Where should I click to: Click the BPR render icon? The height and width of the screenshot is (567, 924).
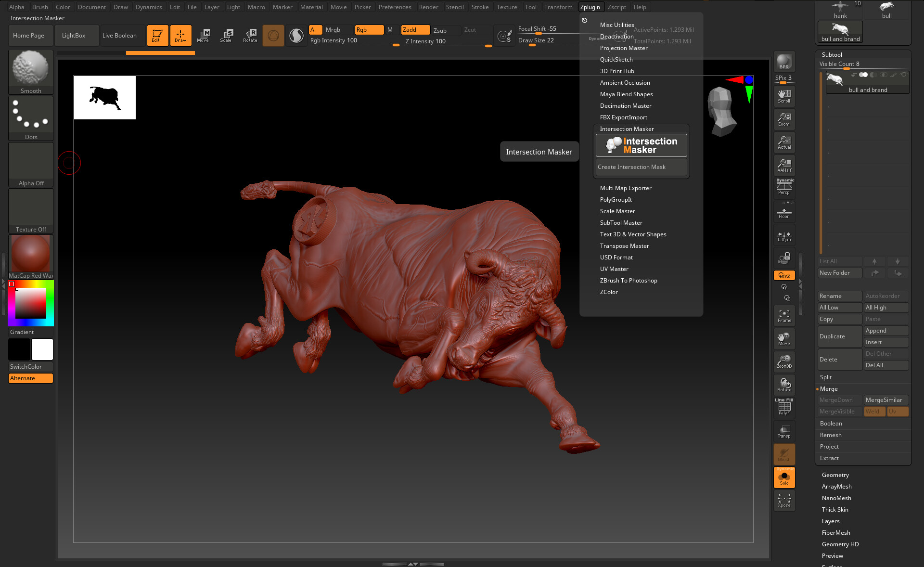tap(784, 62)
